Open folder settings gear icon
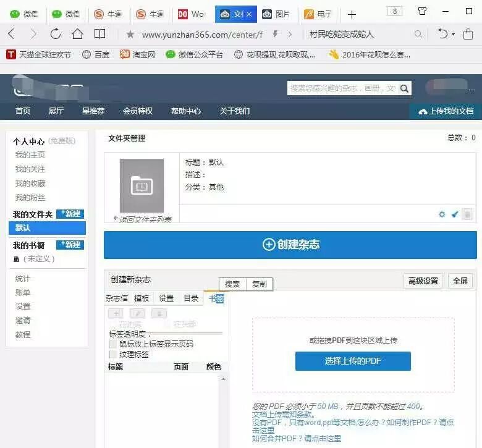482x448 pixels. [x=442, y=214]
